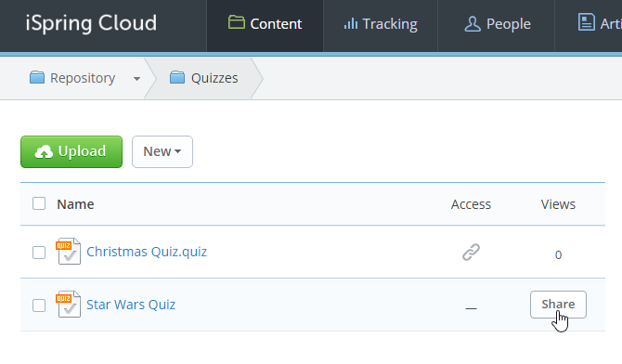Check the Star Wars Quiz checkbox
The height and width of the screenshot is (364, 622).
[x=39, y=305]
